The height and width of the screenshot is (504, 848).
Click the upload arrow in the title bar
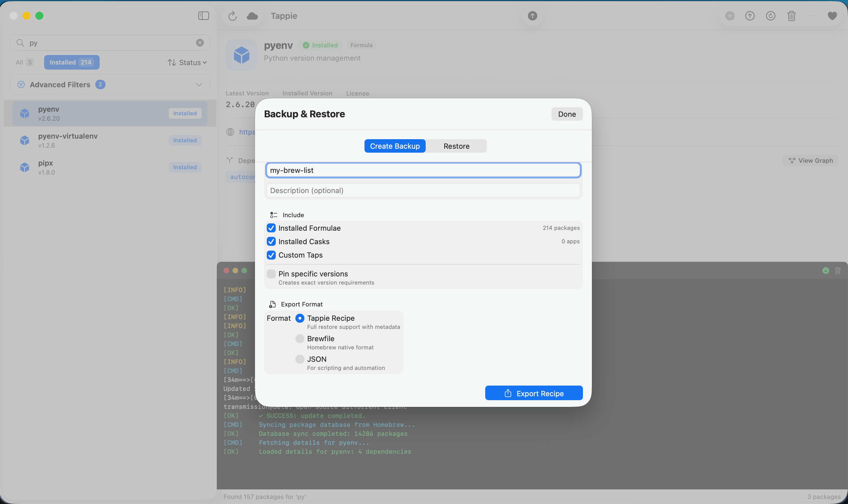click(532, 16)
